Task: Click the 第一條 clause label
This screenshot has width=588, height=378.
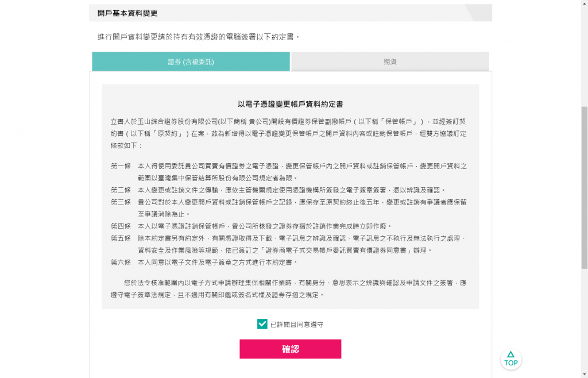Action: coord(121,166)
